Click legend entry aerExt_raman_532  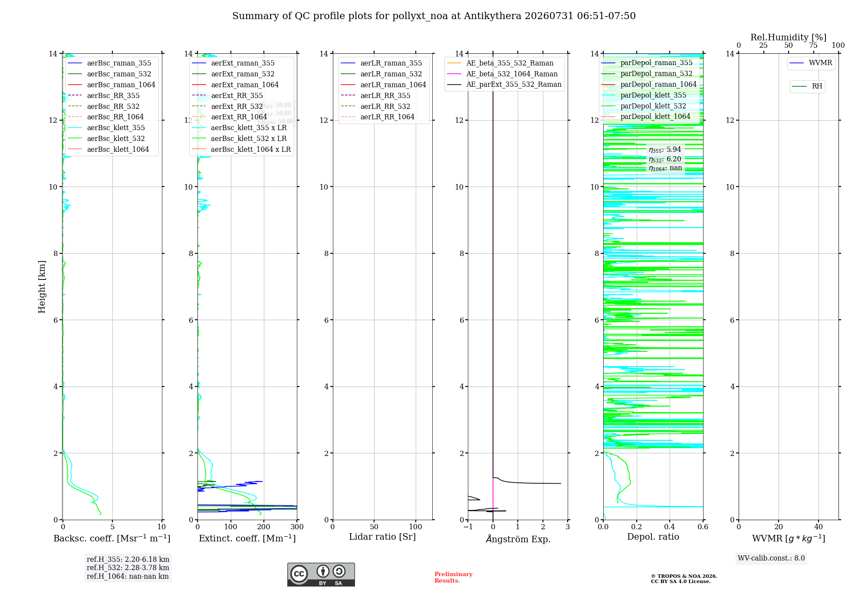pos(233,74)
